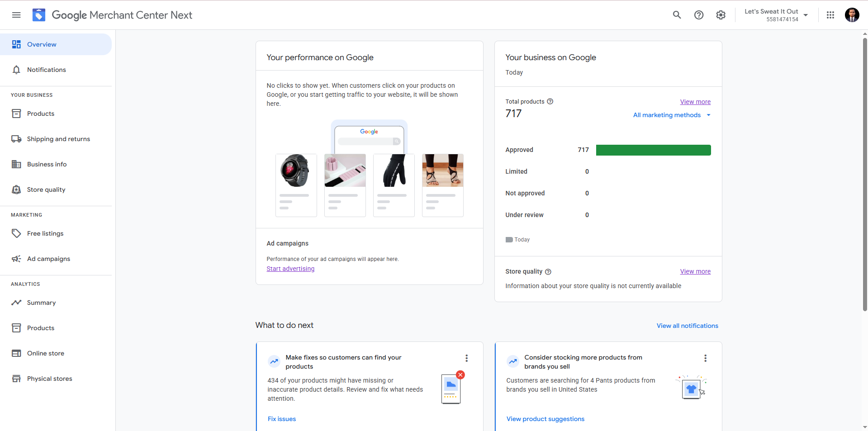Image resolution: width=868 pixels, height=431 pixels.
Task: Open Summary under Analytics
Action: (56, 303)
